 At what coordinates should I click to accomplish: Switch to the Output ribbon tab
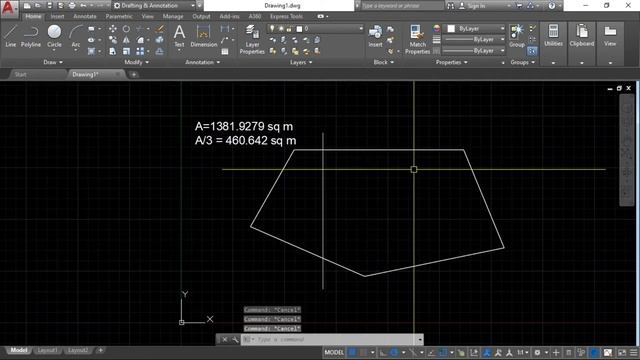point(201,16)
